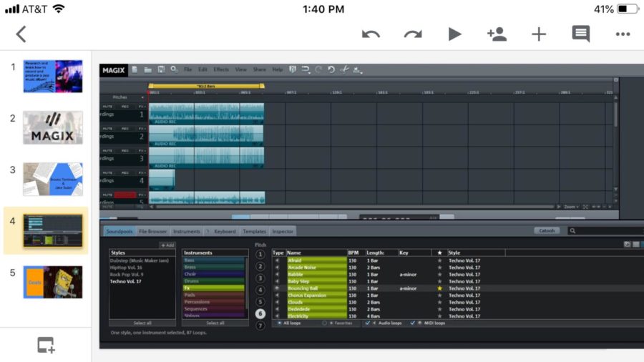Undo the last edit in Slides toolbar
644x362 pixels.
coord(371,34)
